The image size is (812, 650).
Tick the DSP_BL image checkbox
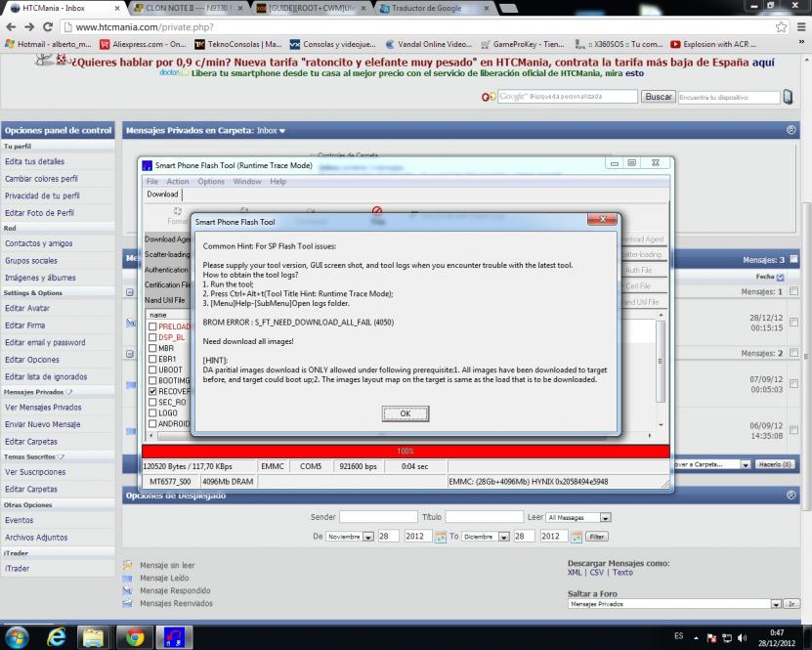click(x=152, y=337)
